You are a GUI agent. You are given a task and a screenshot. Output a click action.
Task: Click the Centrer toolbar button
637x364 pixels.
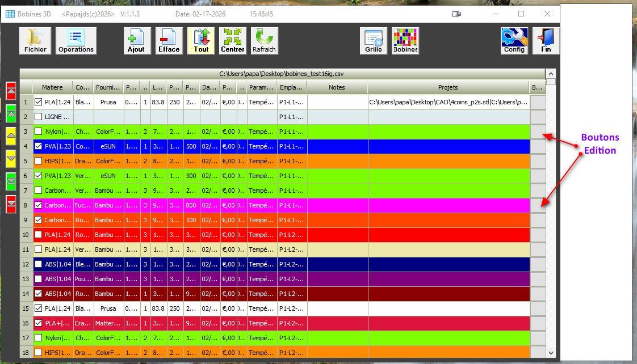pyautogui.click(x=233, y=41)
